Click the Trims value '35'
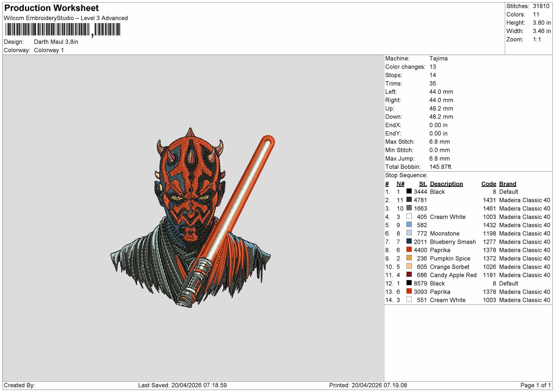 tap(433, 84)
